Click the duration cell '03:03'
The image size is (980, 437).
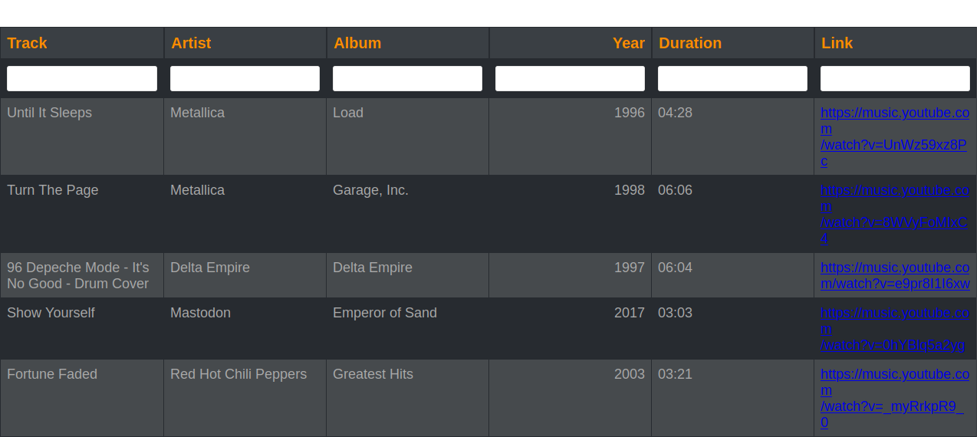pyautogui.click(x=733, y=329)
